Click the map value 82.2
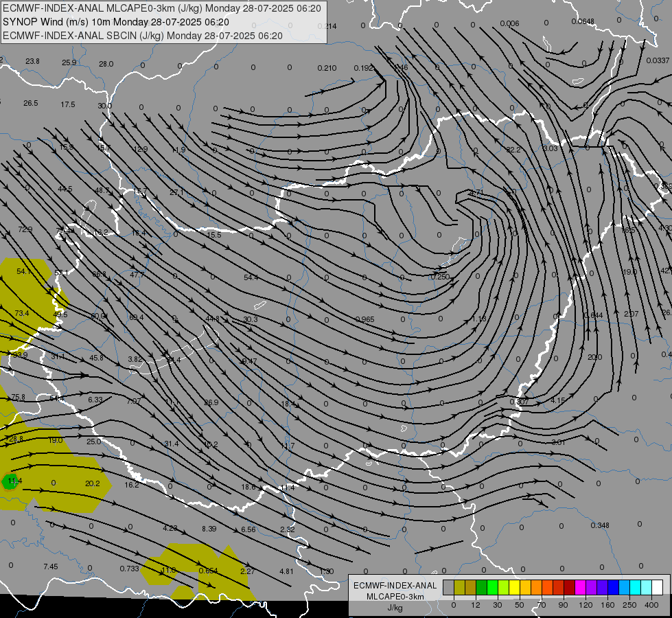The width and height of the screenshot is (672, 618). [x=513, y=150]
